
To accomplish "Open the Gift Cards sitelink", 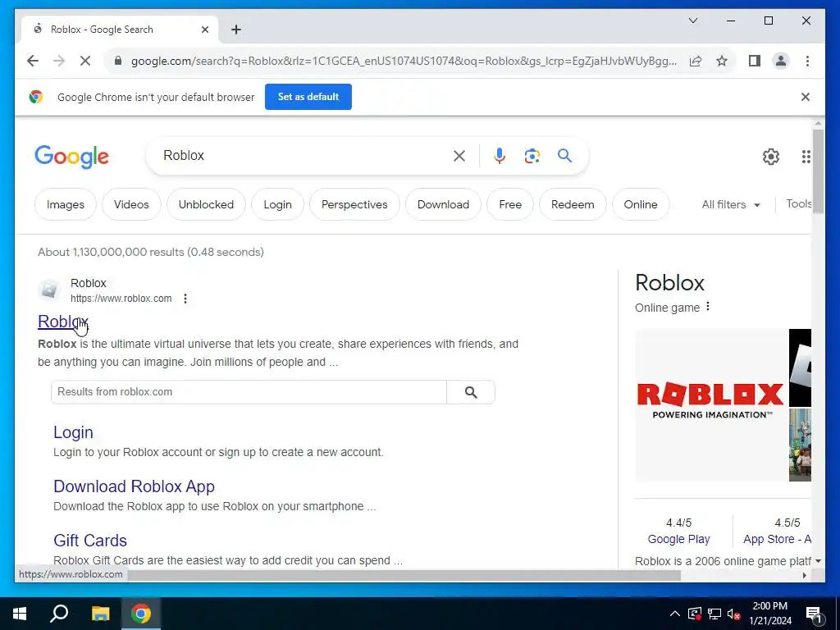I will pyautogui.click(x=90, y=541).
